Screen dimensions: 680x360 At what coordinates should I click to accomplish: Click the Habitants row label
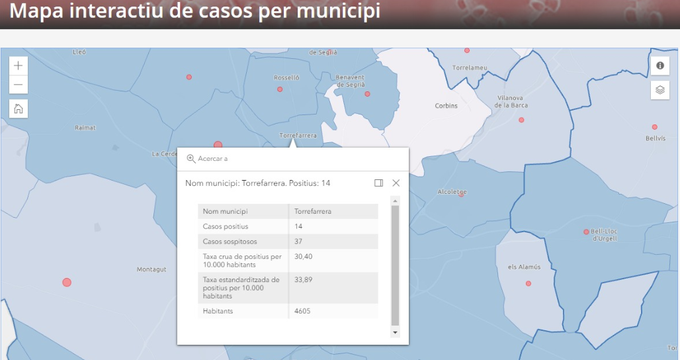tap(218, 311)
